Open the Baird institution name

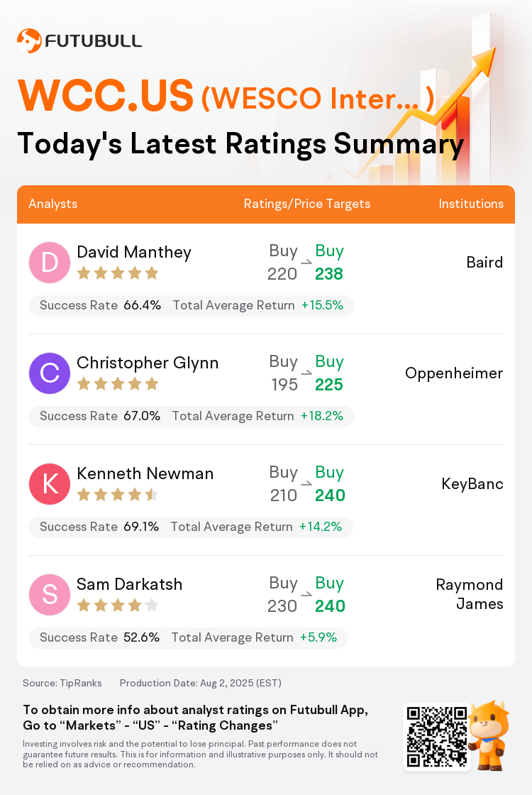(485, 262)
